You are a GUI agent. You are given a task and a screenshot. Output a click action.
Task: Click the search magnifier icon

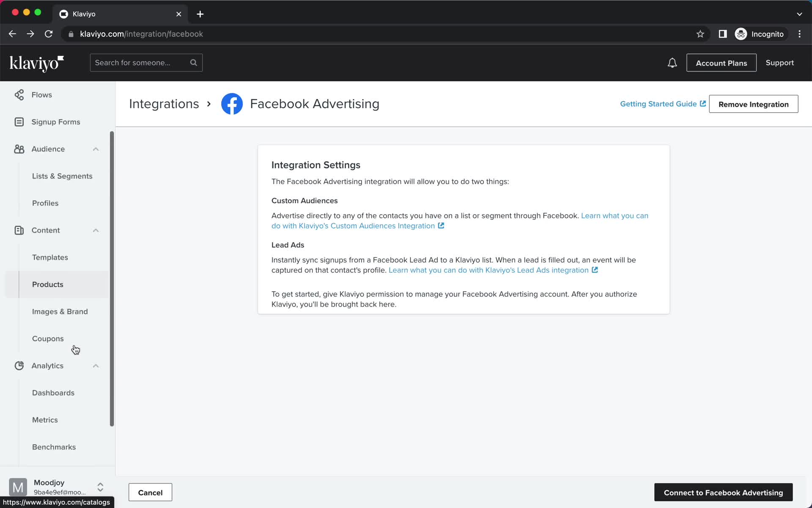point(194,63)
